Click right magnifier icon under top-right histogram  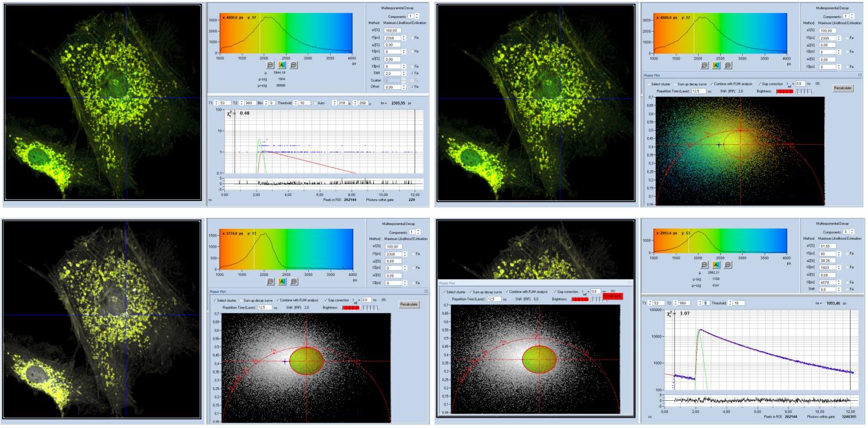pyautogui.click(x=727, y=65)
